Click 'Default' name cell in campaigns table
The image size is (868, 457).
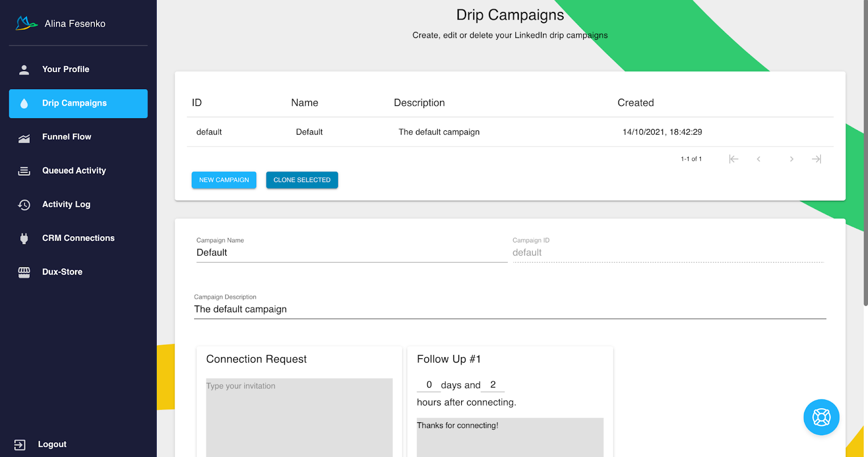point(309,132)
